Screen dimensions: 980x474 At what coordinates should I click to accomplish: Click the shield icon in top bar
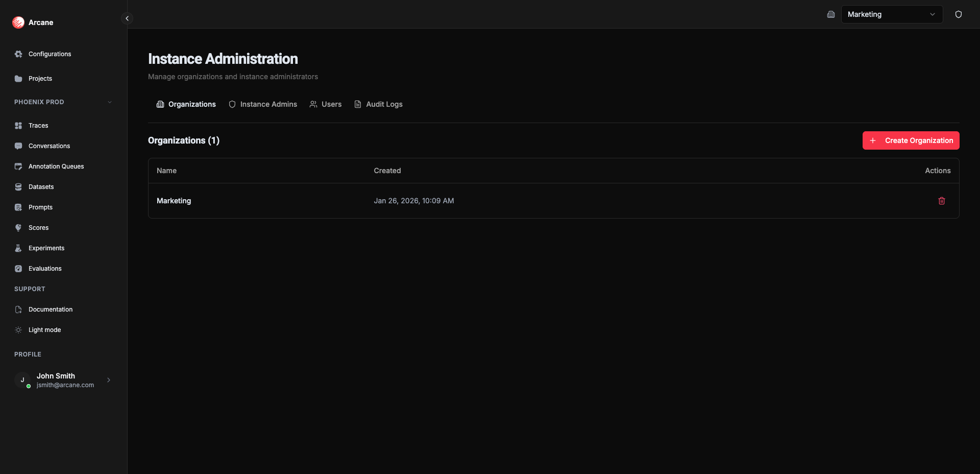click(959, 14)
